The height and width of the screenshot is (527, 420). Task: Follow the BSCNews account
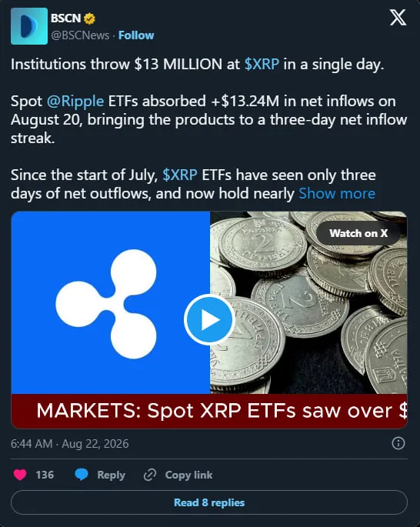(136, 35)
